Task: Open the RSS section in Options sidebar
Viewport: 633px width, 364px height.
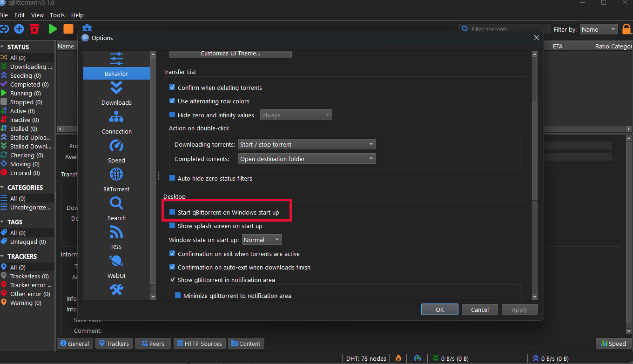Action: 116,238
